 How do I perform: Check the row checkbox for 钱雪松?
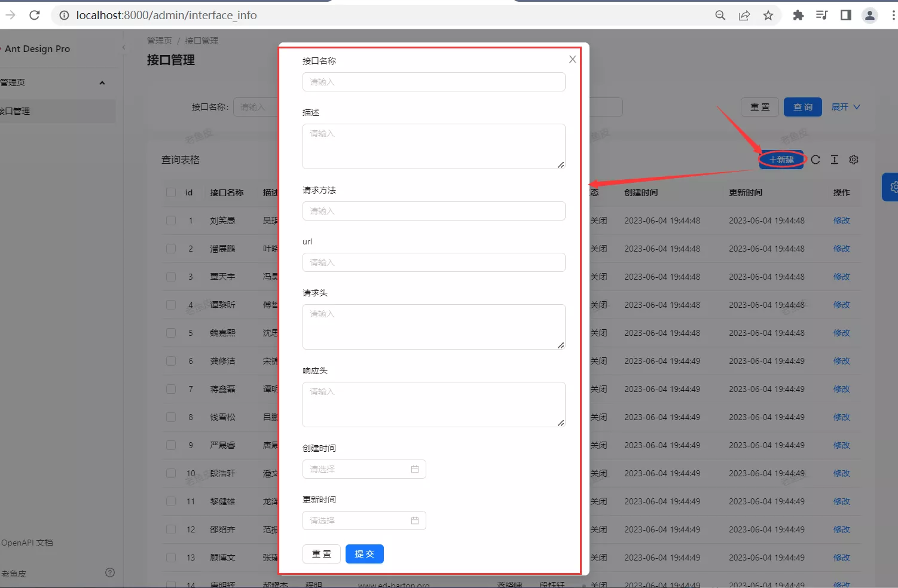coord(171,417)
